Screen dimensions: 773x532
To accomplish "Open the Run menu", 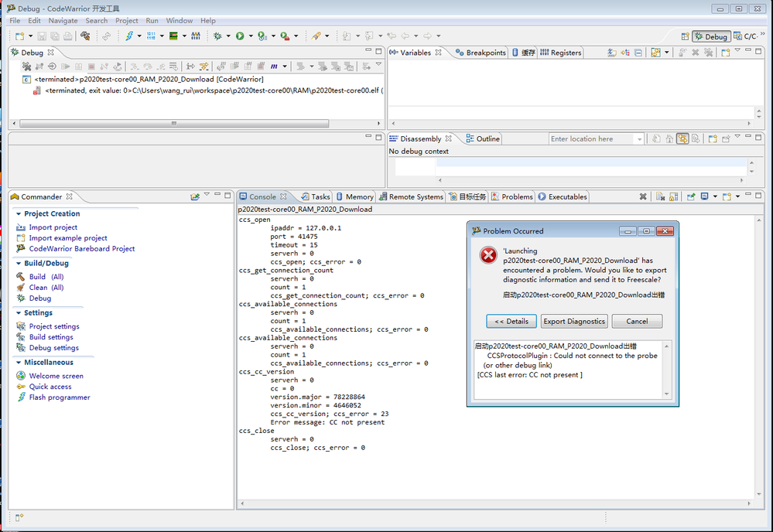I will point(152,20).
